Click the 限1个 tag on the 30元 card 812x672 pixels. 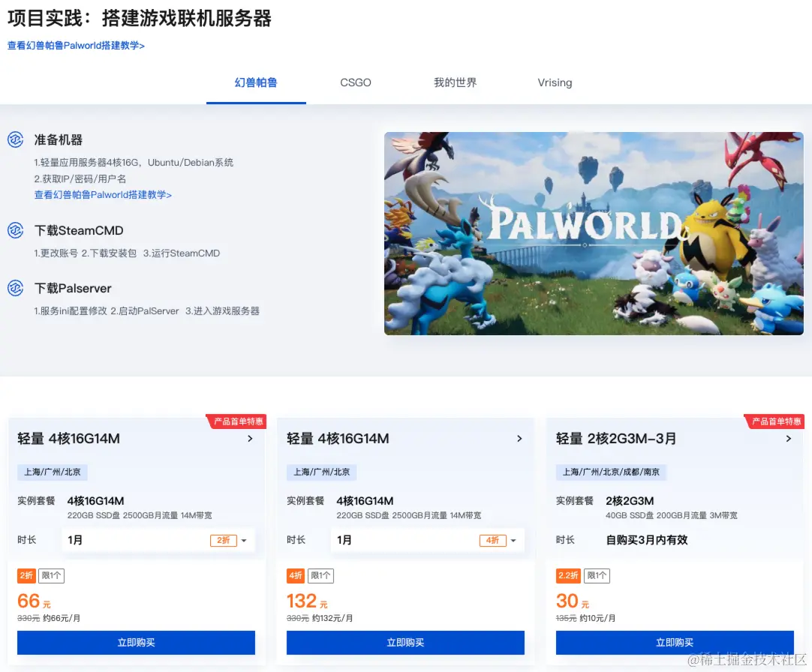point(597,575)
